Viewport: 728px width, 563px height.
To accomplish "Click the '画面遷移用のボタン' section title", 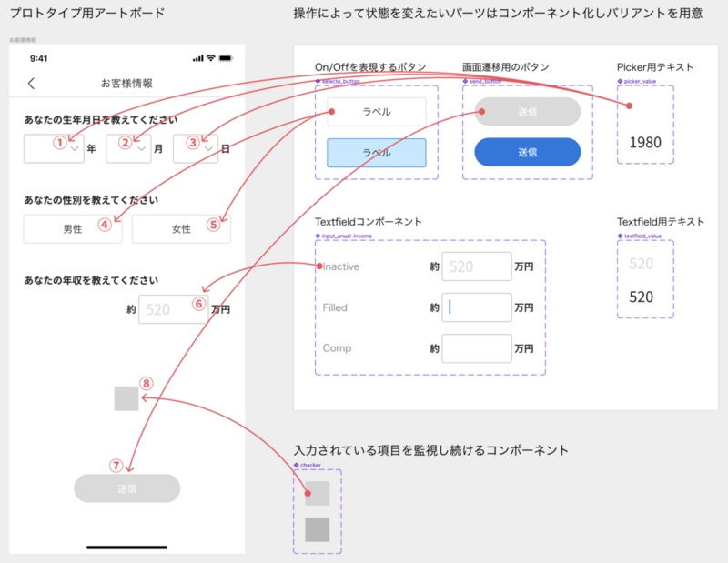I will pos(506,67).
